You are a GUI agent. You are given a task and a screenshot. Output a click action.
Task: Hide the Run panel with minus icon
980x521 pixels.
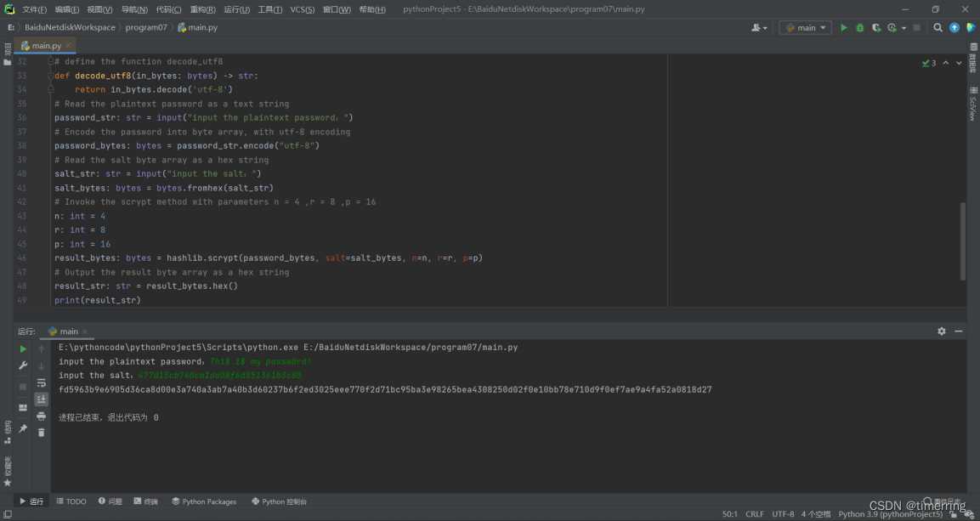click(959, 331)
